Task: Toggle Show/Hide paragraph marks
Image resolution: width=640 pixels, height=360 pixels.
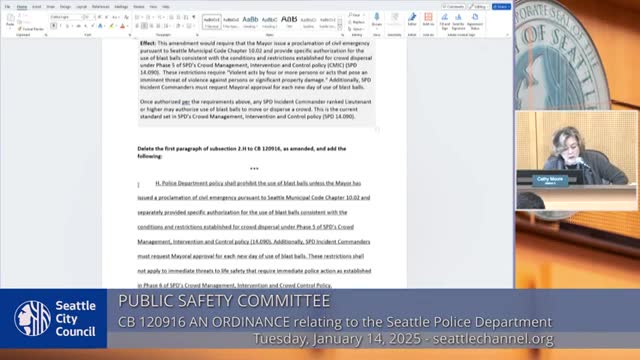Action: coord(194,17)
